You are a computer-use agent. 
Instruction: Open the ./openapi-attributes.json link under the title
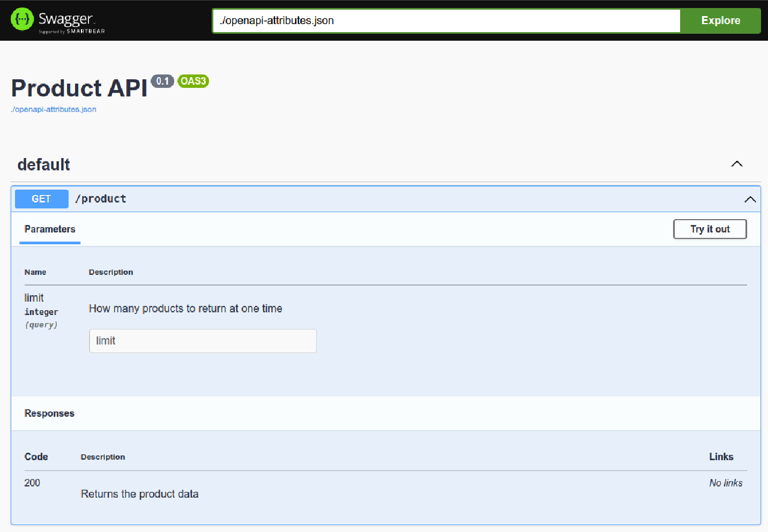pyautogui.click(x=54, y=109)
